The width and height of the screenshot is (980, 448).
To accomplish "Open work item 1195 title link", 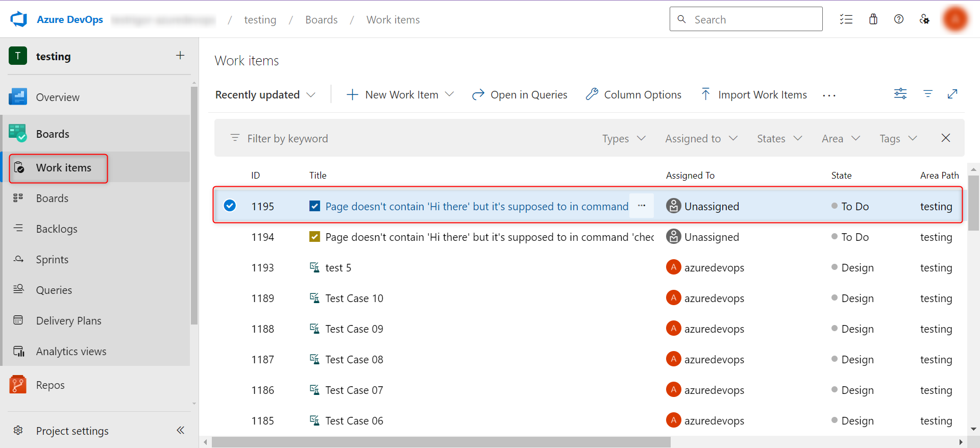I will coord(476,207).
